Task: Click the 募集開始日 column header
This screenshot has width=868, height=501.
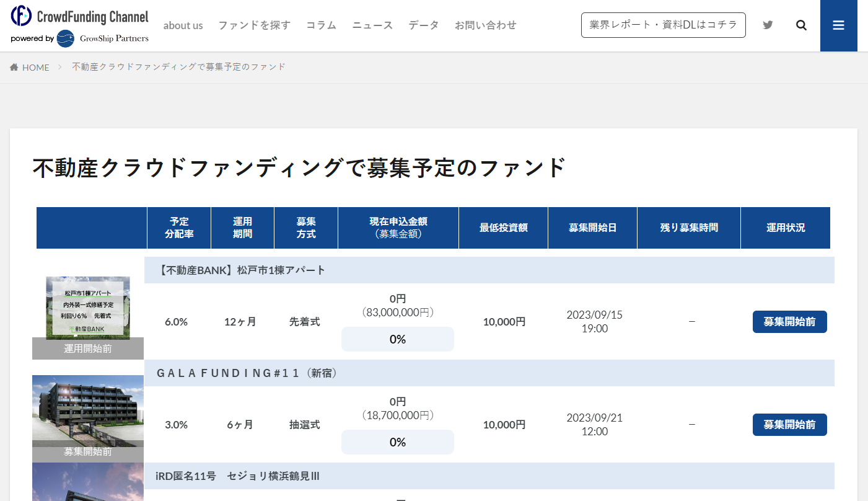Action: [593, 228]
